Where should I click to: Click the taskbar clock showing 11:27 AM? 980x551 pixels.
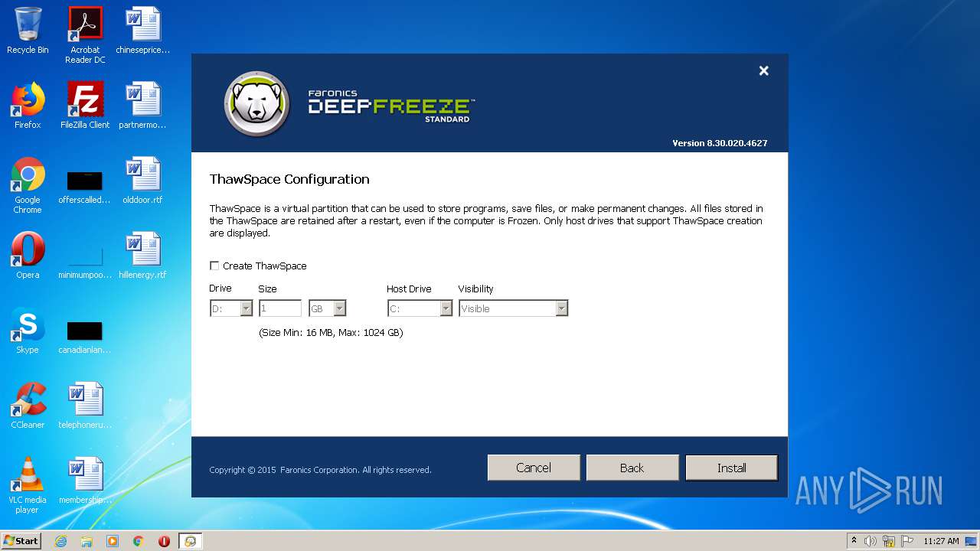pyautogui.click(x=941, y=541)
